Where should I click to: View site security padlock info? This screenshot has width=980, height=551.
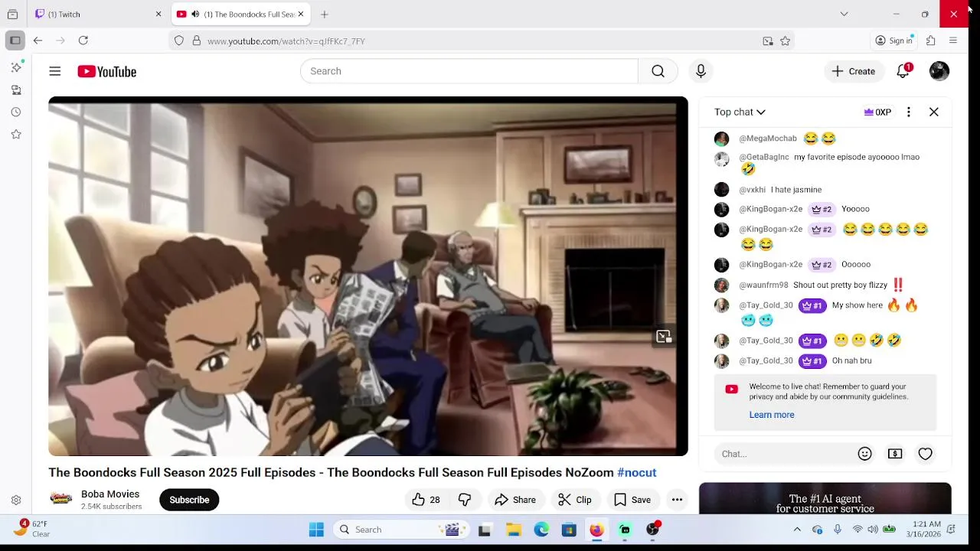pyautogui.click(x=196, y=41)
